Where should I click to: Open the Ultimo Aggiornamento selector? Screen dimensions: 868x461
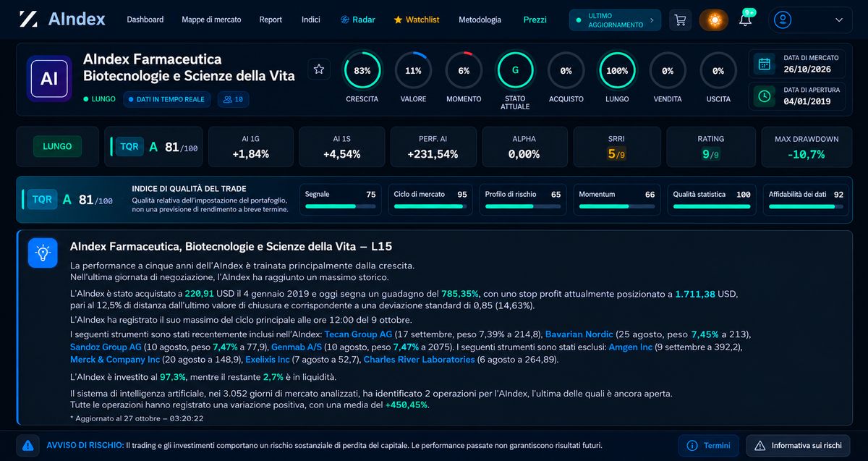point(615,20)
